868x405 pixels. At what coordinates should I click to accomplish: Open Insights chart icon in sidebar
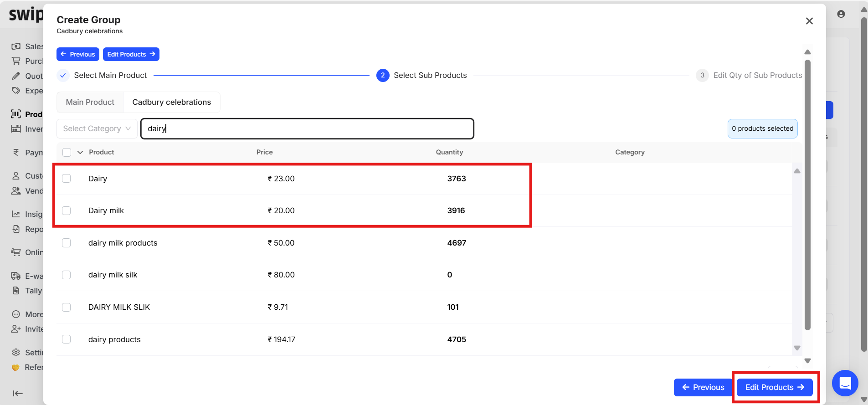[16, 214]
